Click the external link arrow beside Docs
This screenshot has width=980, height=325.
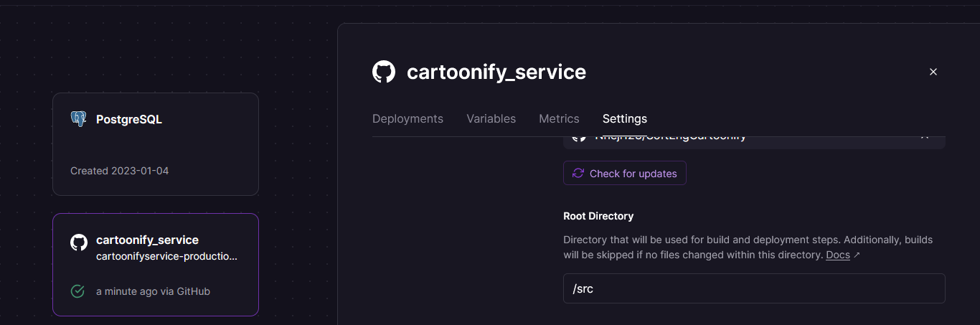tap(857, 255)
